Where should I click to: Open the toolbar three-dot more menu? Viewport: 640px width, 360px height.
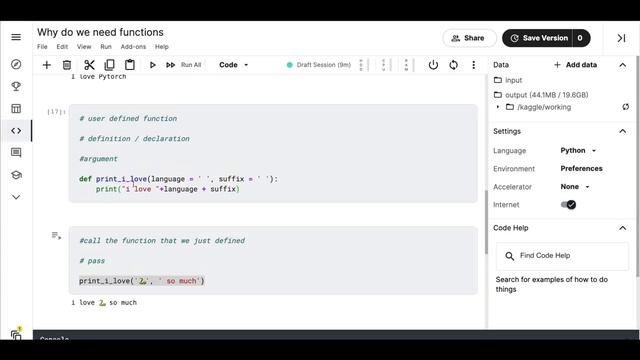point(473,65)
